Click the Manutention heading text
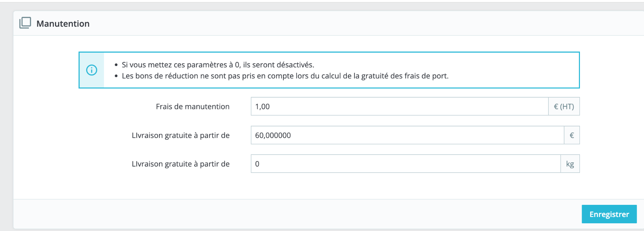The width and height of the screenshot is (644, 231). [x=63, y=24]
